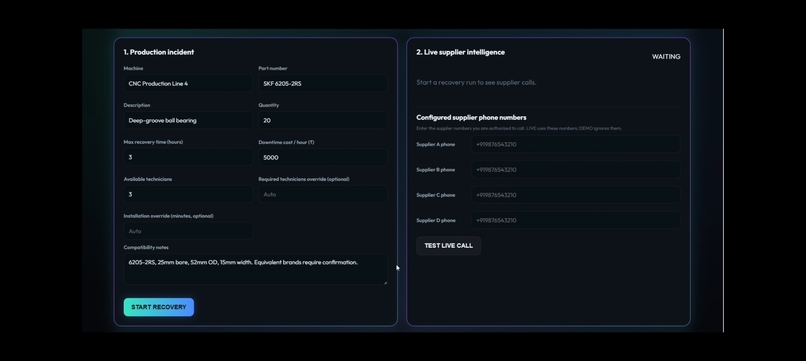This screenshot has height=361, width=806.
Task: Click the 'Supplier D phone' label
Action: (436, 221)
